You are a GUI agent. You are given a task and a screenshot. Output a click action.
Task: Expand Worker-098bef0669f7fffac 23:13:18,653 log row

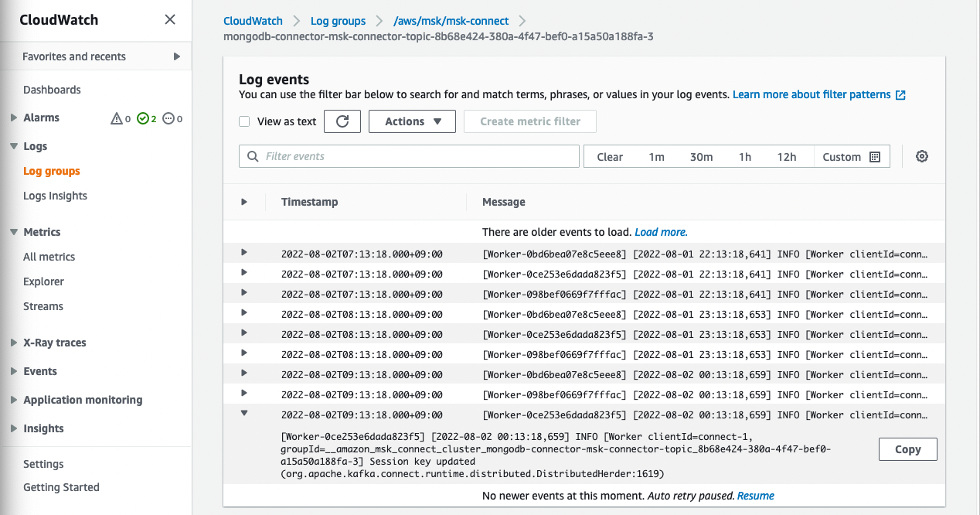point(244,353)
